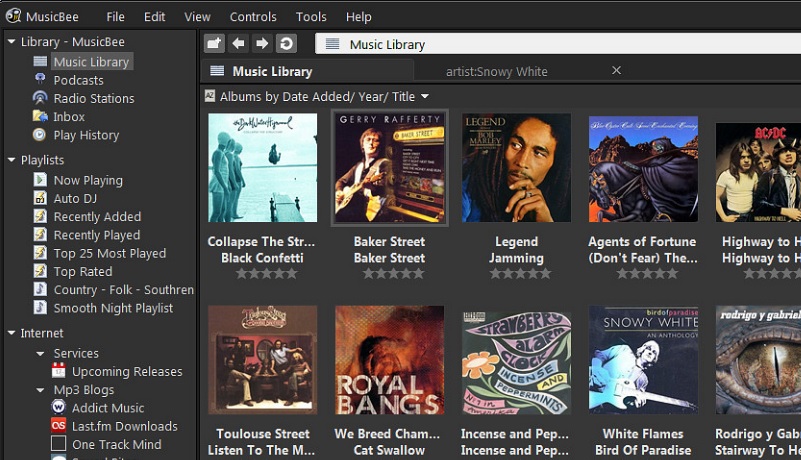Go forward with the right arrow button

point(262,43)
